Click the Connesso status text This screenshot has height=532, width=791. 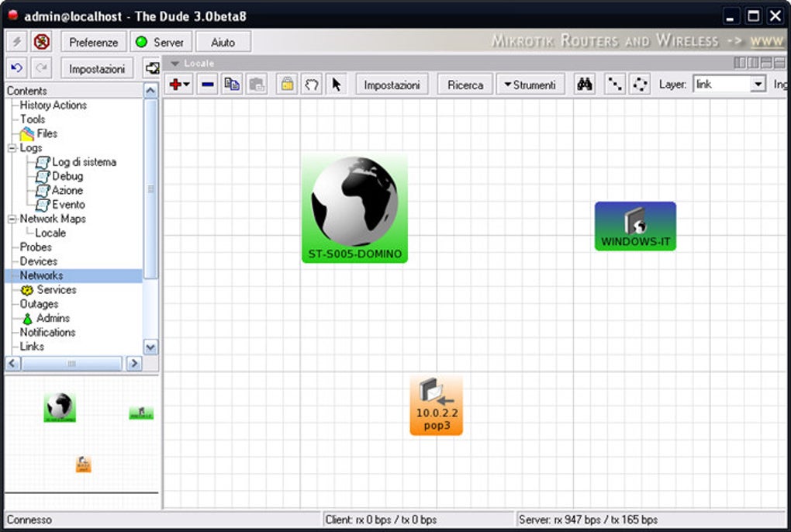pyautogui.click(x=29, y=520)
